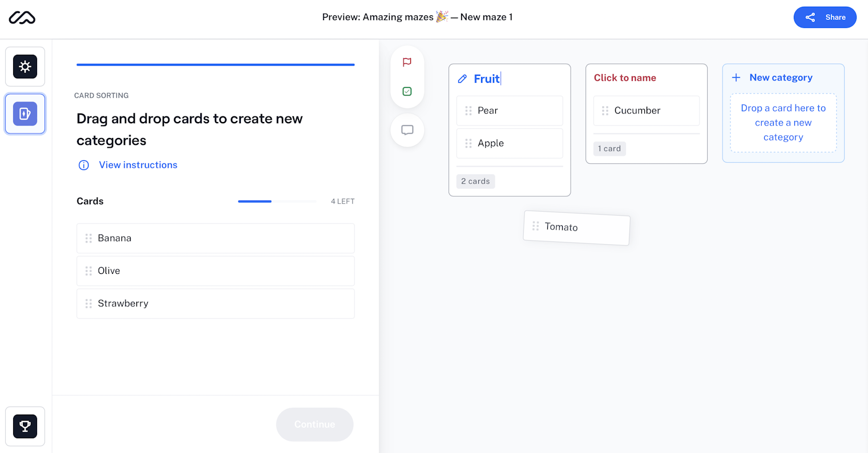Viewport: 868px width, 453px height.
Task: Open the comment bubble icon
Action: click(x=407, y=130)
